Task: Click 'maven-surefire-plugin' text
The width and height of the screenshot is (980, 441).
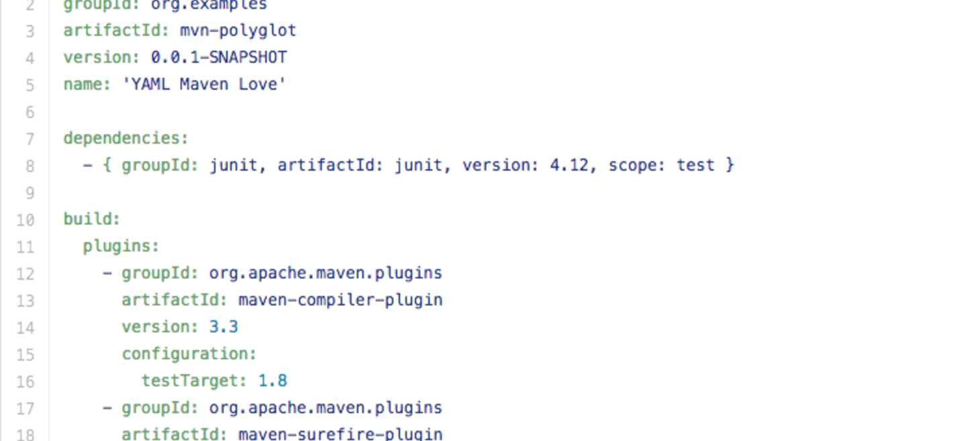Action: [340, 434]
